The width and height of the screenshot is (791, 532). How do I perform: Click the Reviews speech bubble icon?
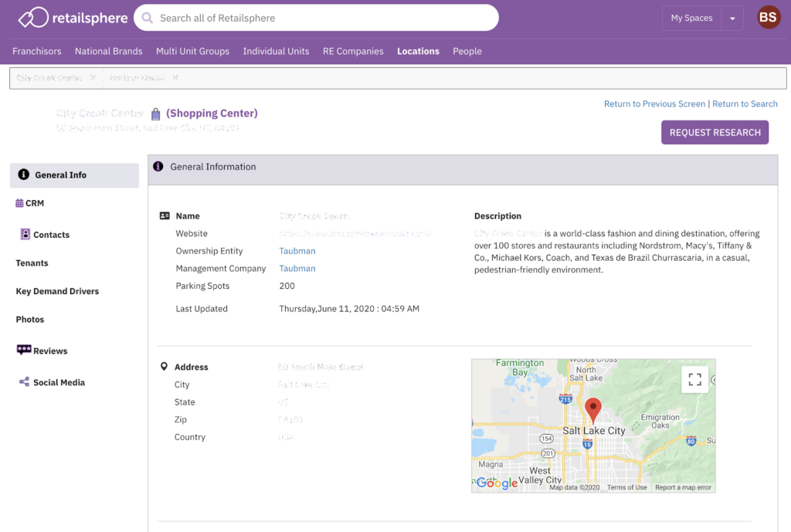[x=24, y=350]
